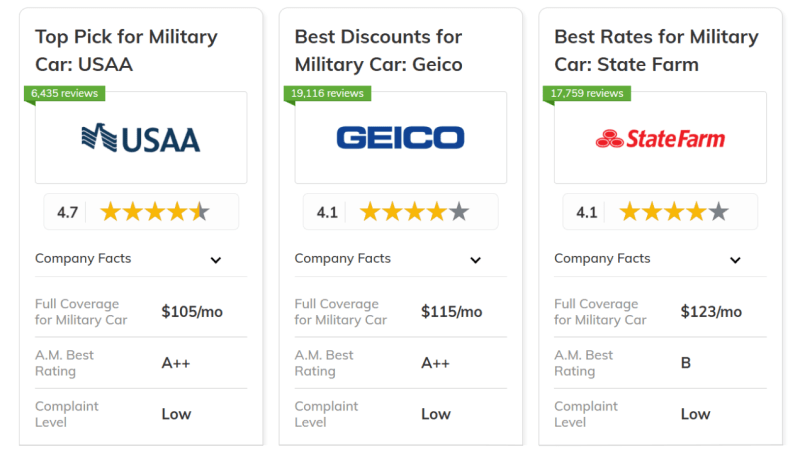Click USAA's A++ A.M. Best rating
The image size is (800, 454).
176,363
